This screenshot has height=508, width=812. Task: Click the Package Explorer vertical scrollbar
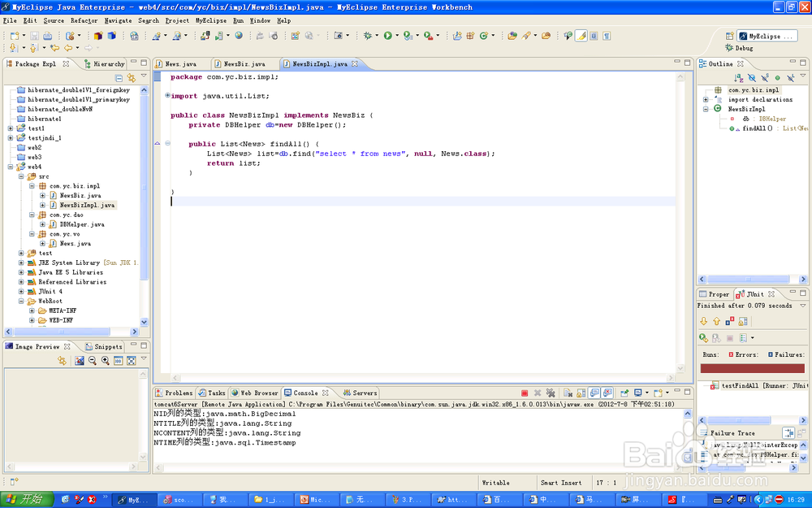tap(144, 206)
